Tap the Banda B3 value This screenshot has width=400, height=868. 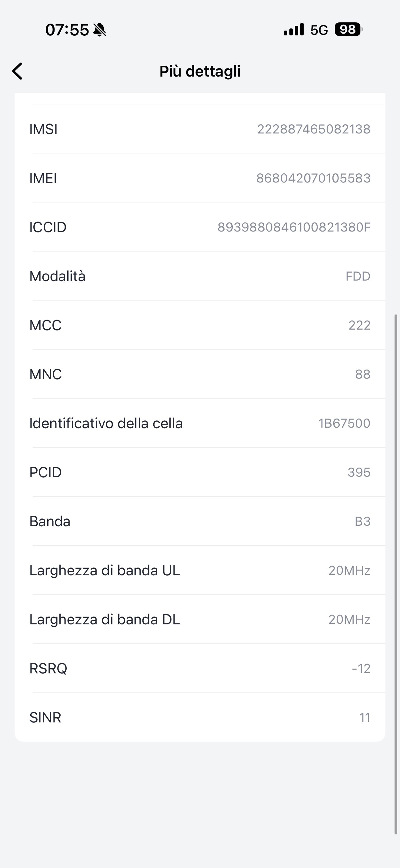362,521
